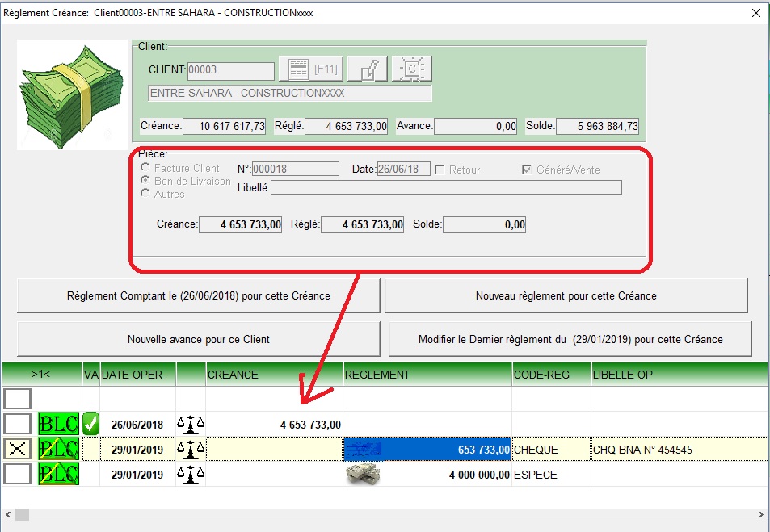Click the dotted-frame C icon button
Viewport: 770px width, 532px height.
pyautogui.click(x=411, y=69)
